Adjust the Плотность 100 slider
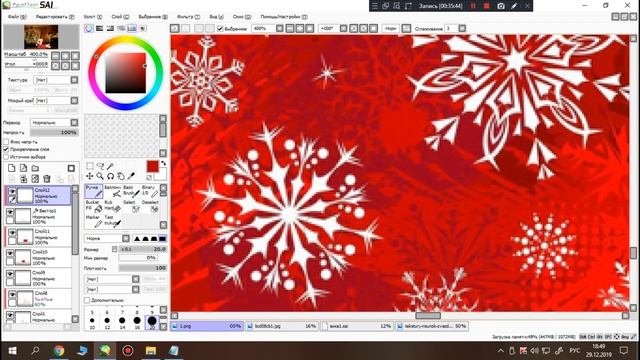The height and width of the screenshot is (360, 640). pos(142,268)
